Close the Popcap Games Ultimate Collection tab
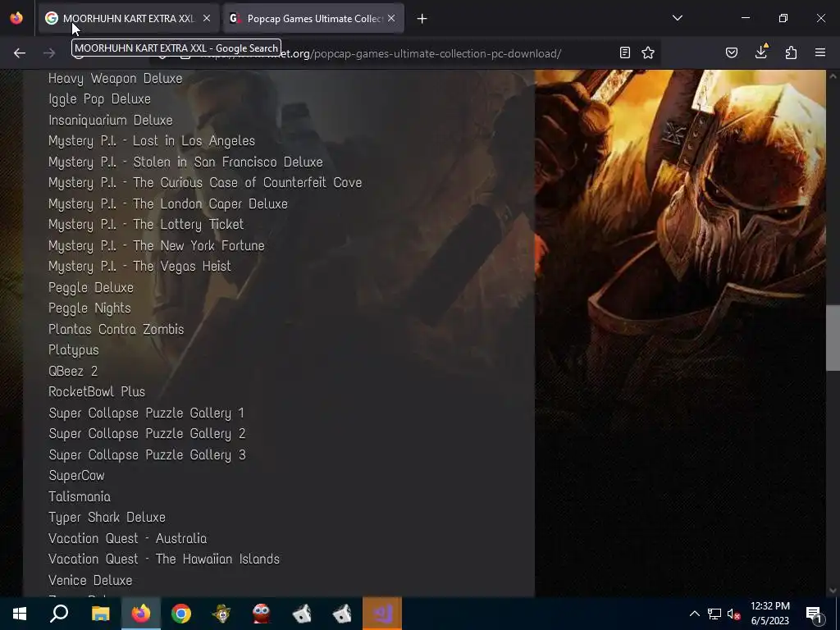 point(391,18)
